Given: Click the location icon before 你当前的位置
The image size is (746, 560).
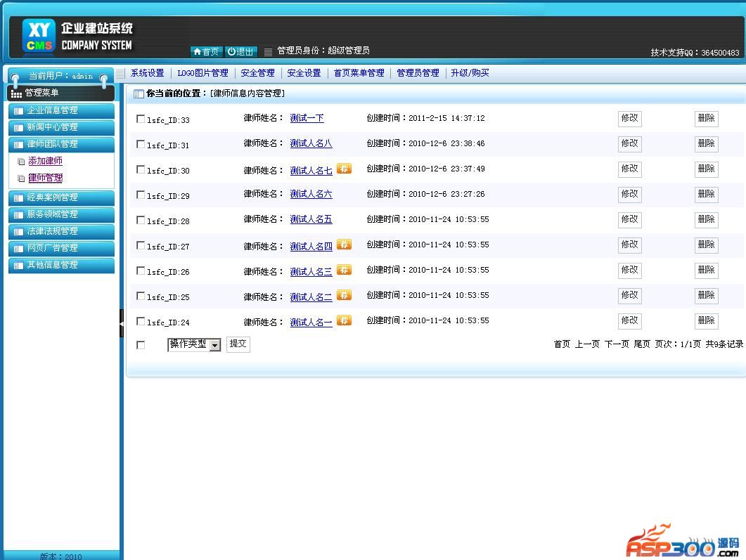Looking at the screenshot, I should point(139,93).
